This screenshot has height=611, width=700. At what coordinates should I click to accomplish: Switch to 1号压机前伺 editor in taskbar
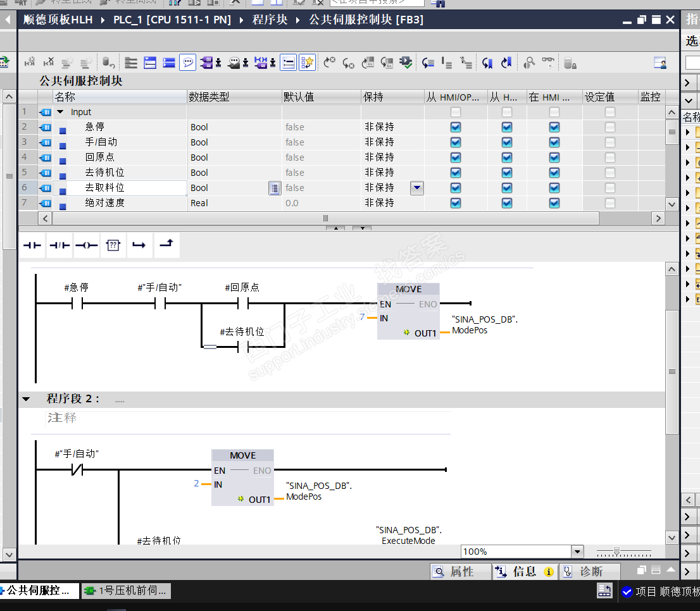coord(126,591)
